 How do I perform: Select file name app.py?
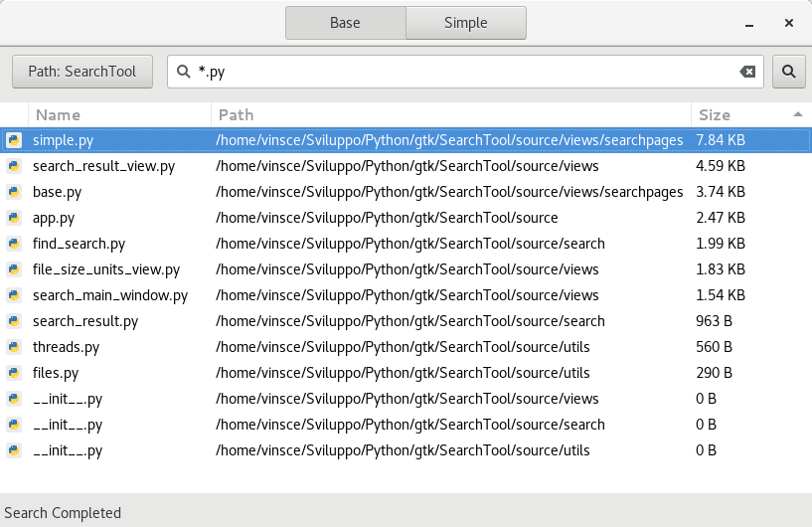coord(54,218)
